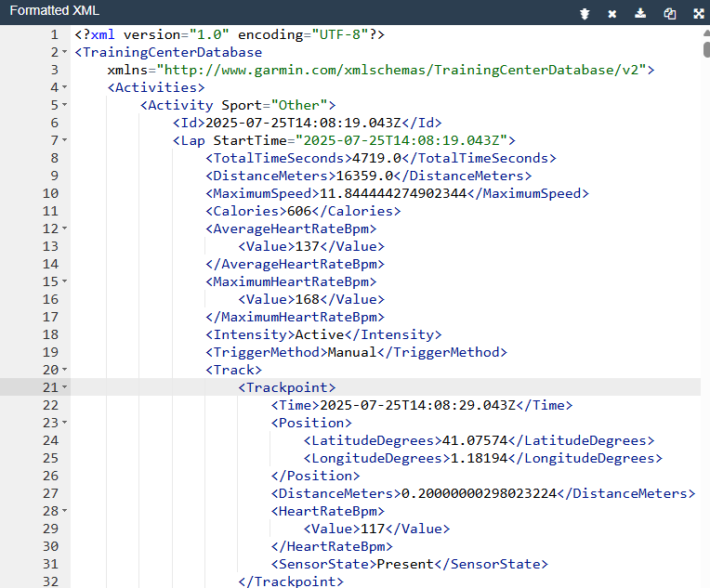Click the Time value on line 22
710x588 pixels.
tap(417, 405)
